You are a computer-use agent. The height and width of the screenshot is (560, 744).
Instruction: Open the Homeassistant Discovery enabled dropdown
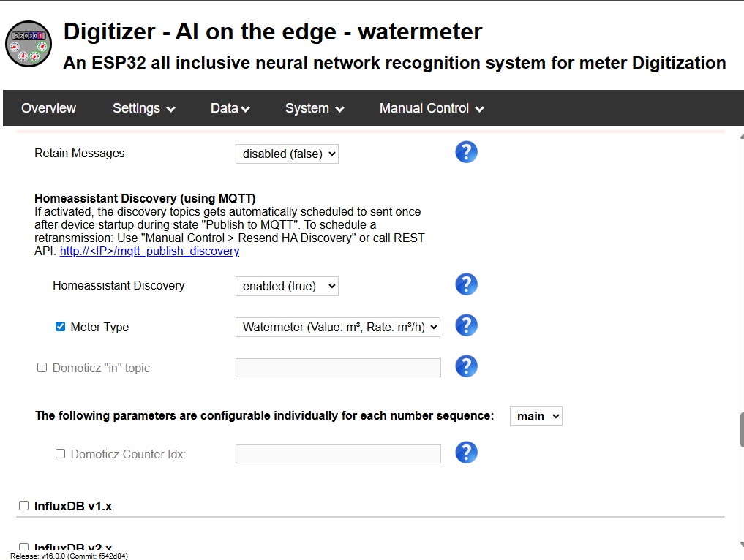tap(287, 286)
